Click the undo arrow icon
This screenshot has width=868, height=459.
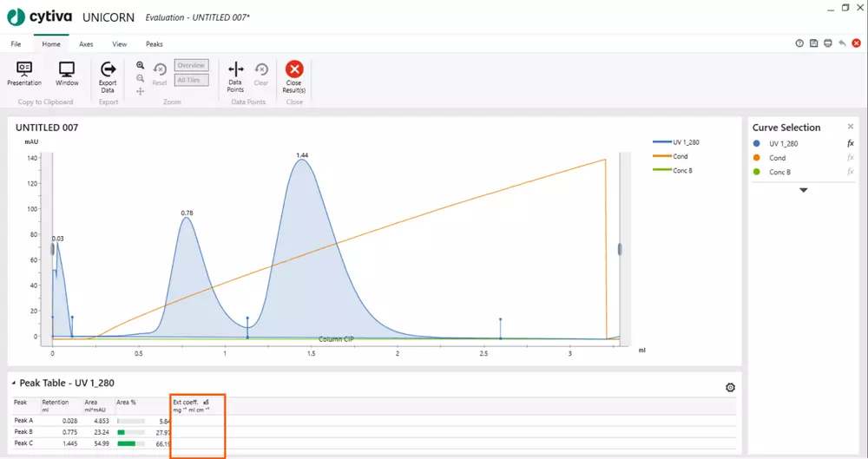pos(842,43)
